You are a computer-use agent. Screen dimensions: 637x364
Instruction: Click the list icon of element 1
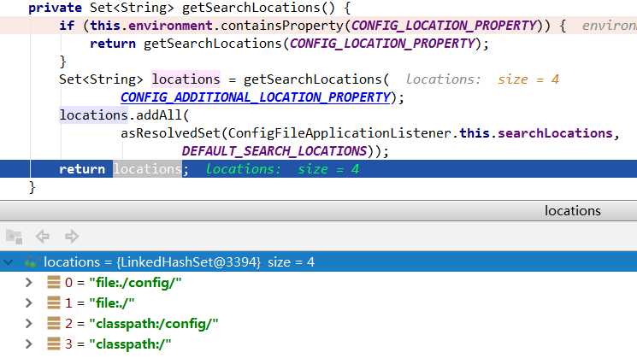[54, 302]
